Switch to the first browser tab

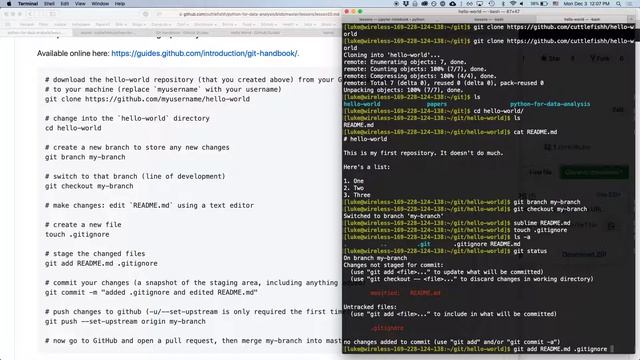35,33
